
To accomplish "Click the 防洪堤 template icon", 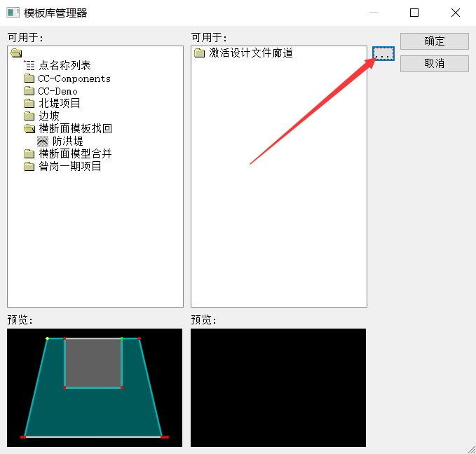I will [x=42, y=142].
